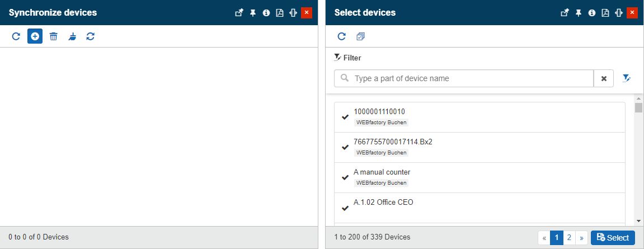Click the broom clear icon
Screen dimensions: 644x249
coord(72,36)
